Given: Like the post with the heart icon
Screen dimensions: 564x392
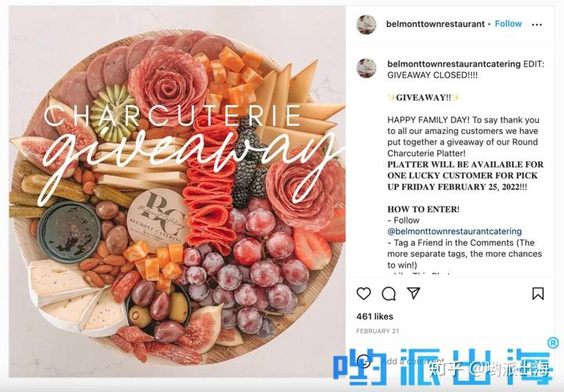Looking at the screenshot, I should tap(363, 293).
